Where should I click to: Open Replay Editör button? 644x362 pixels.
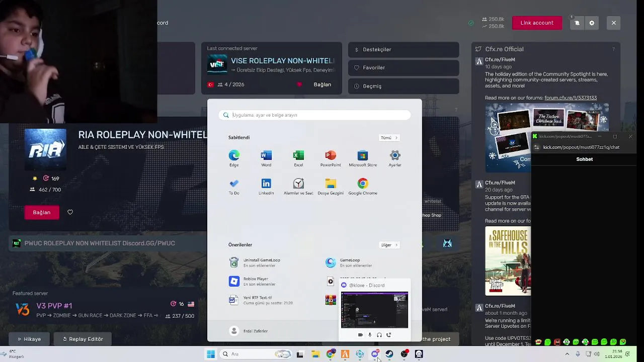[83, 339]
